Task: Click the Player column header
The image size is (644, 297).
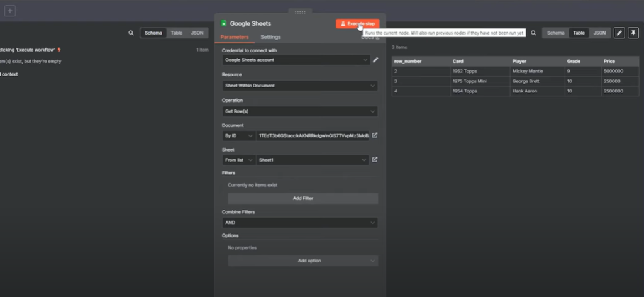Action: pos(537,61)
